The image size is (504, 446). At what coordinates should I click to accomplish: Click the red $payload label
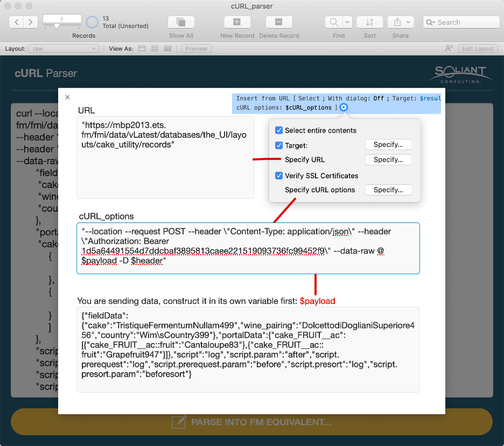(x=317, y=301)
